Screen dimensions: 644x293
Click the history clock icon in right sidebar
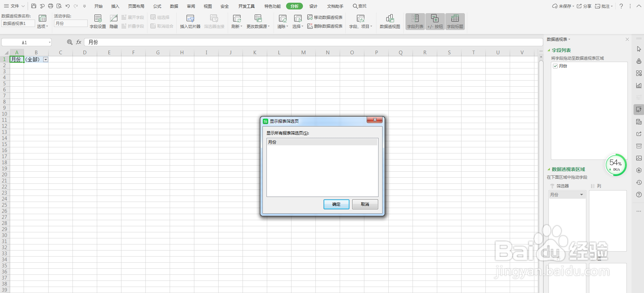pos(639,182)
